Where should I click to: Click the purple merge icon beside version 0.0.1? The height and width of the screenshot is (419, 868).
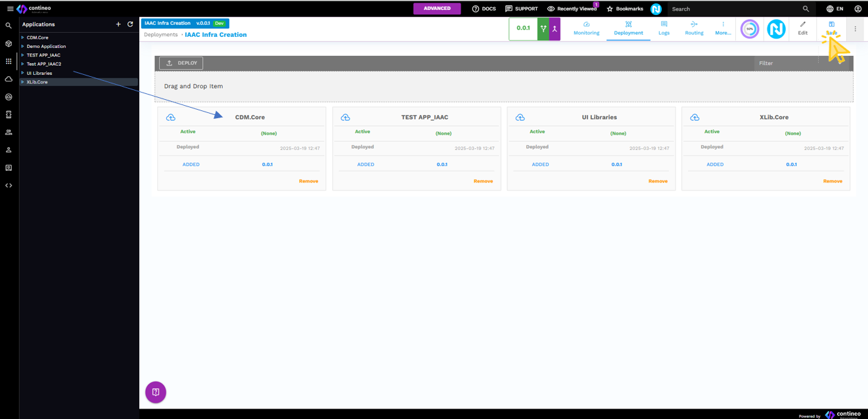click(555, 29)
